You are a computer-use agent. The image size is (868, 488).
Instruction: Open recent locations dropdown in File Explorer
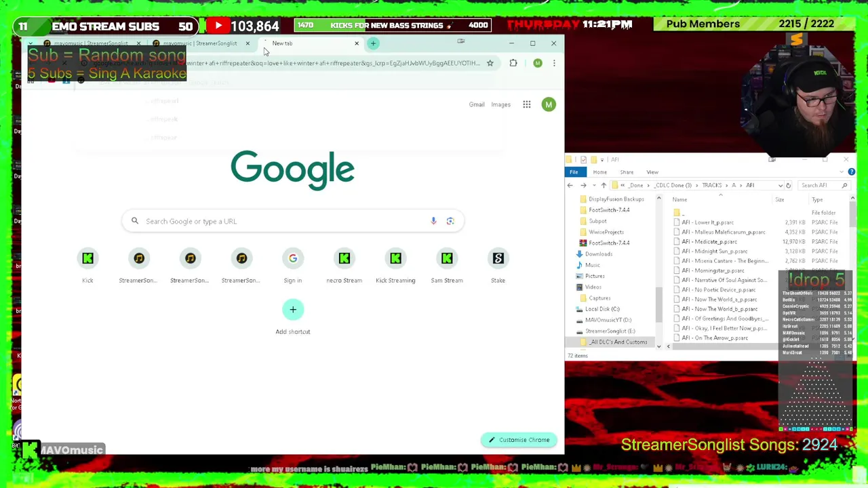pyautogui.click(x=593, y=185)
